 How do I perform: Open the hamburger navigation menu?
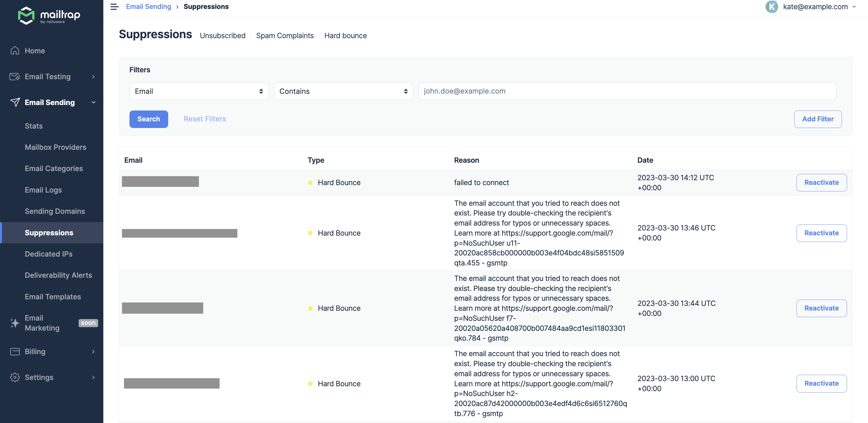[x=114, y=6]
